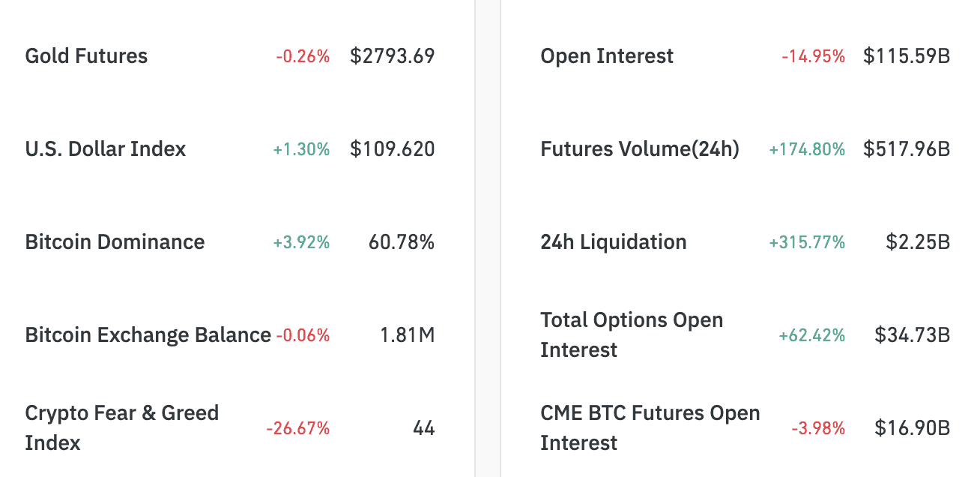Image resolution: width=980 pixels, height=477 pixels.
Task: Open the Gold Futures label
Action: coord(86,56)
